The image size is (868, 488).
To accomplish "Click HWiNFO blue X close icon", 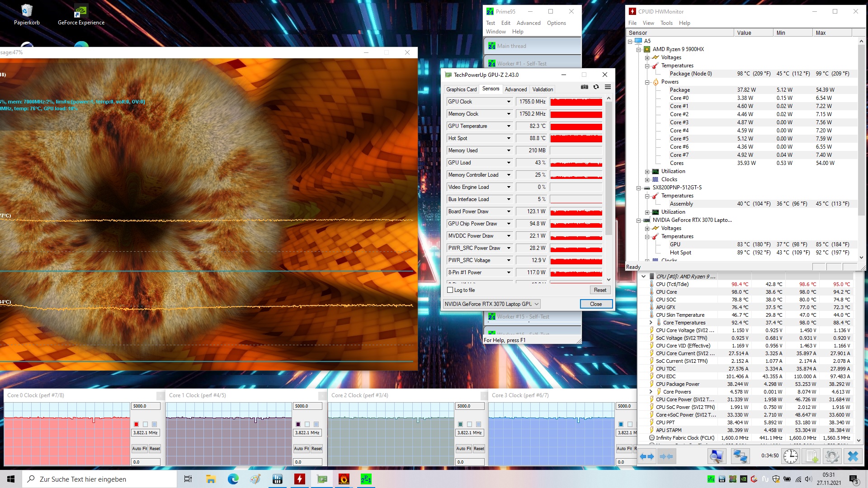I will point(853,456).
